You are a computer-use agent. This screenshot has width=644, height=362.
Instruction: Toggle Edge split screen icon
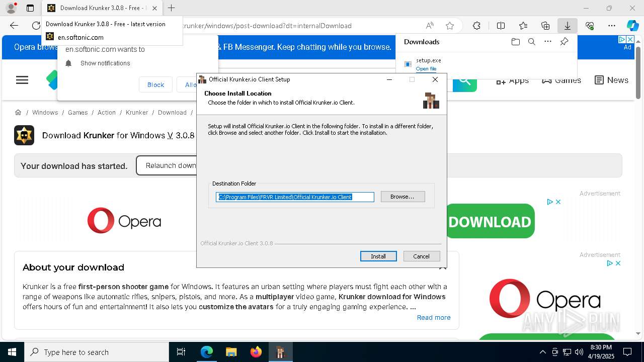[x=501, y=26]
